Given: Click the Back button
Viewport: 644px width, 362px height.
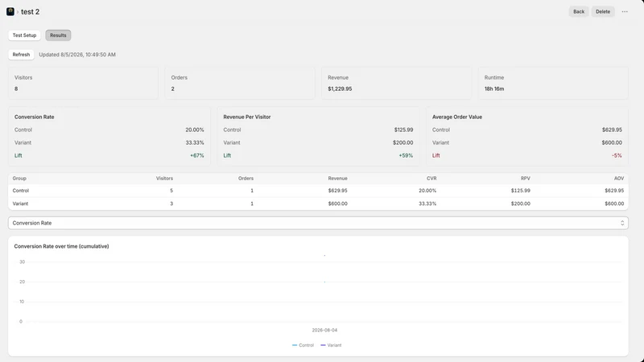Looking at the screenshot, I should (579, 11).
